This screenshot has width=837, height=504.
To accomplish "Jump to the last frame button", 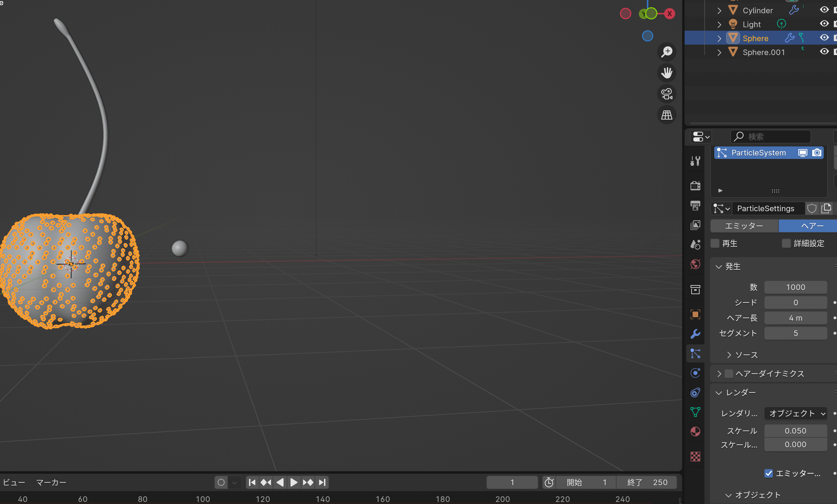I will (x=322, y=482).
